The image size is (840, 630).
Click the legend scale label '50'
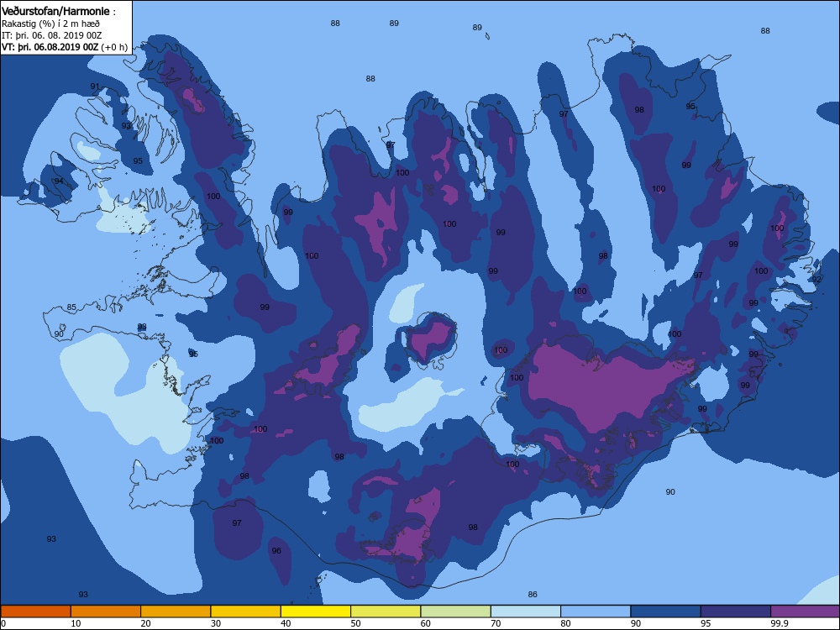point(355,623)
